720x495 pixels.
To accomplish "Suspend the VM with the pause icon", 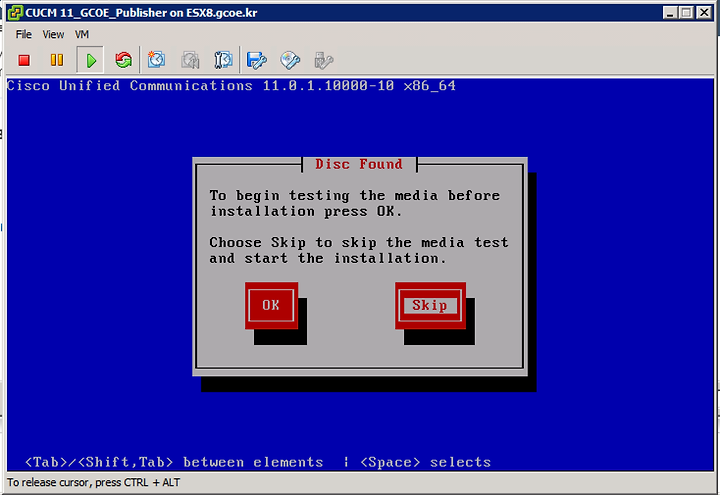I will pyautogui.click(x=57, y=60).
